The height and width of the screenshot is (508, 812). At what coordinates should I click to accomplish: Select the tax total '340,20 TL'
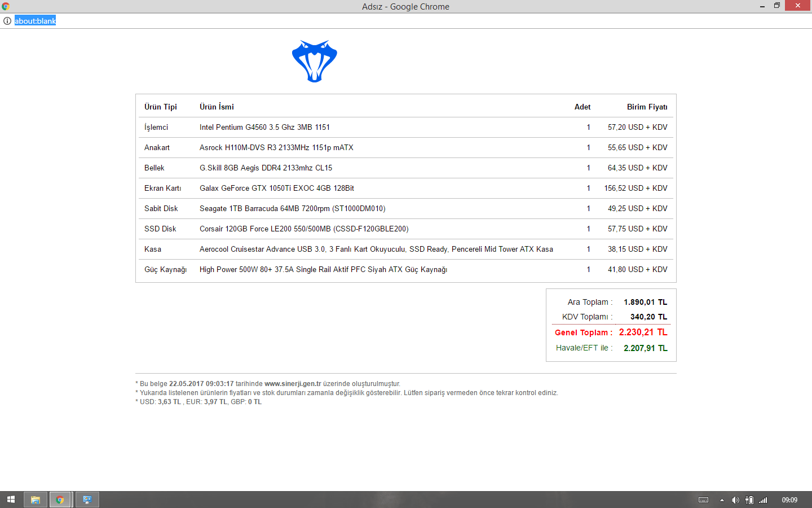[649, 317]
